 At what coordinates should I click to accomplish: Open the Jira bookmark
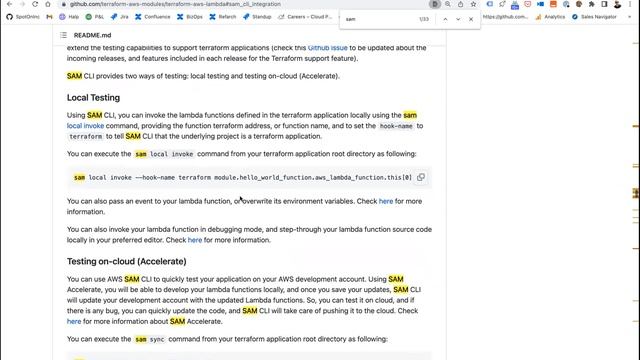coord(120,17)
